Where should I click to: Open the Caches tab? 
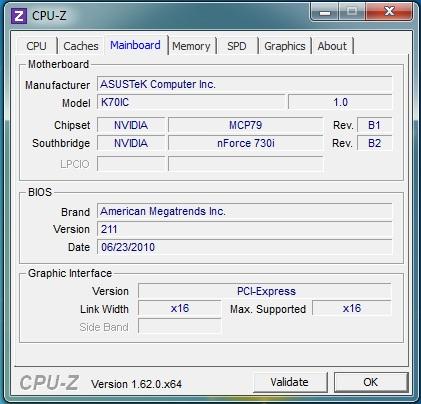pos(81,46)
